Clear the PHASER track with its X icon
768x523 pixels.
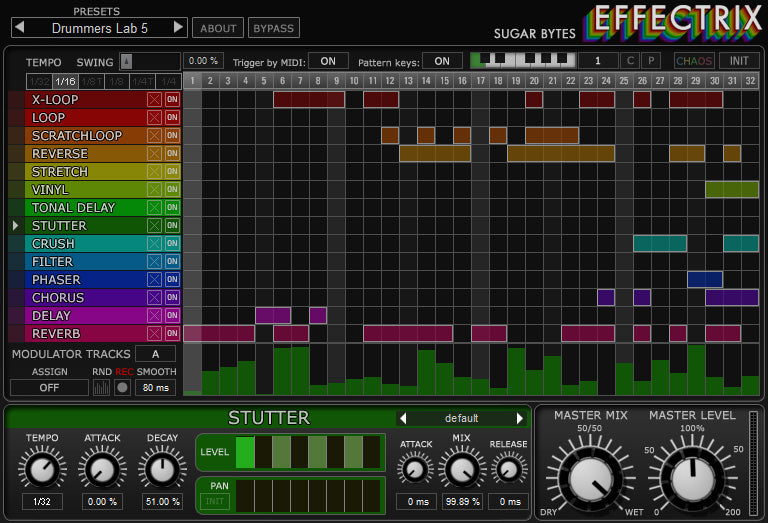pyautogui.click(x=154, y=280)
